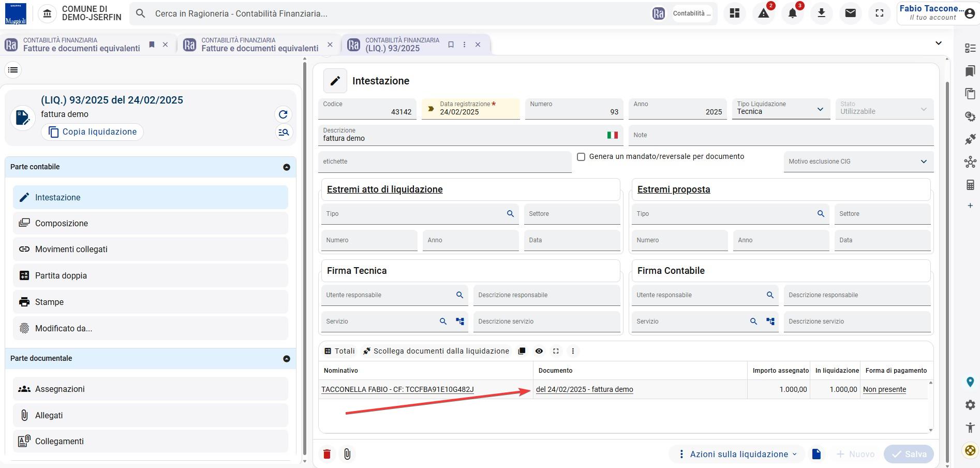Click the paperclip attachment icon at bottom
980x468 pixels.
[347, 454]
